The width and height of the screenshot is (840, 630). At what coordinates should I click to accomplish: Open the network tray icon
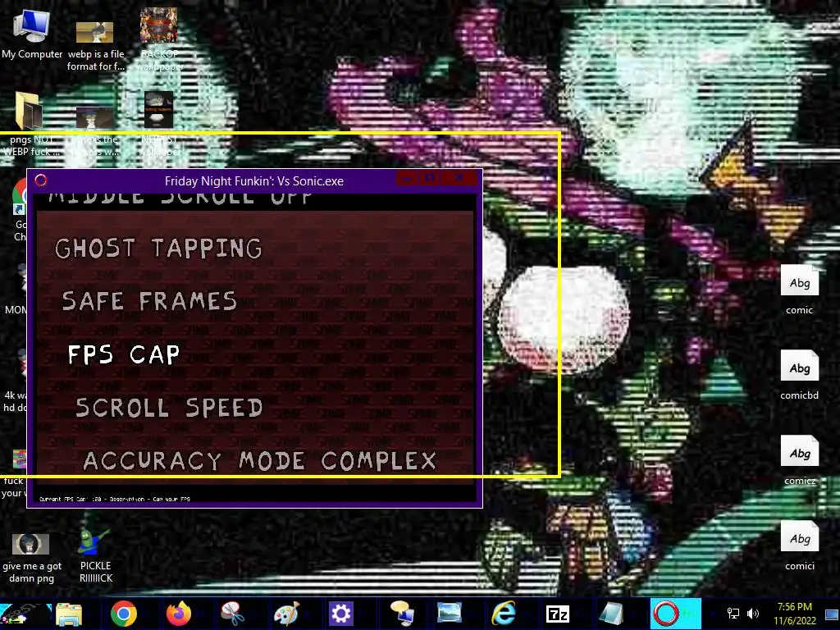point(733,614)
